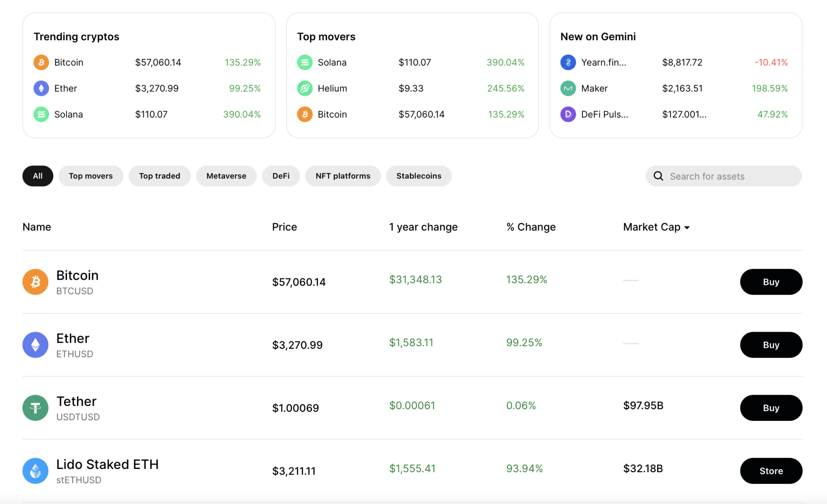Open Maker in New on Gemini
This screenshot has width=827, height=504.
pyautogui.click(x=594, y=88)
